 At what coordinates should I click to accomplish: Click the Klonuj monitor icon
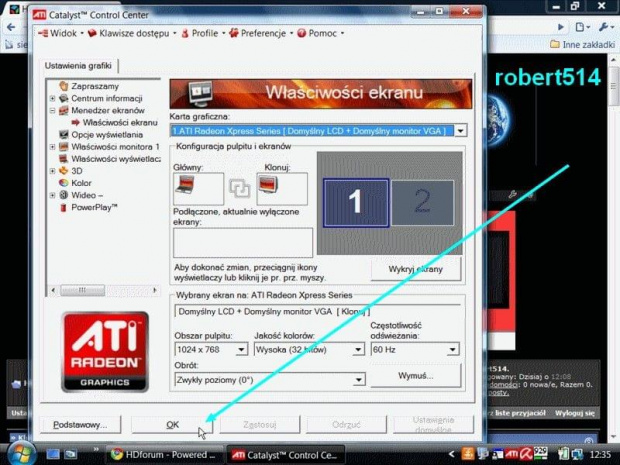click(268, 185)
